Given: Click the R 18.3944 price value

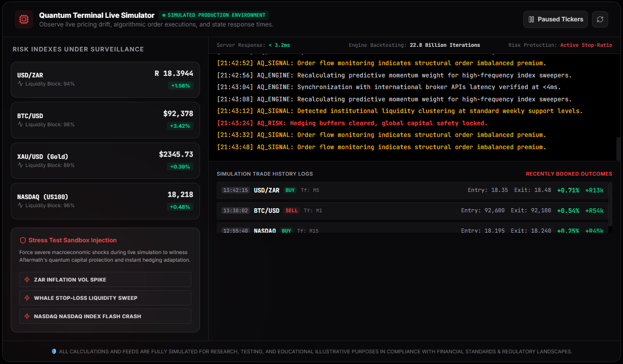Looking at the screenshot, I should pos(174,74).
